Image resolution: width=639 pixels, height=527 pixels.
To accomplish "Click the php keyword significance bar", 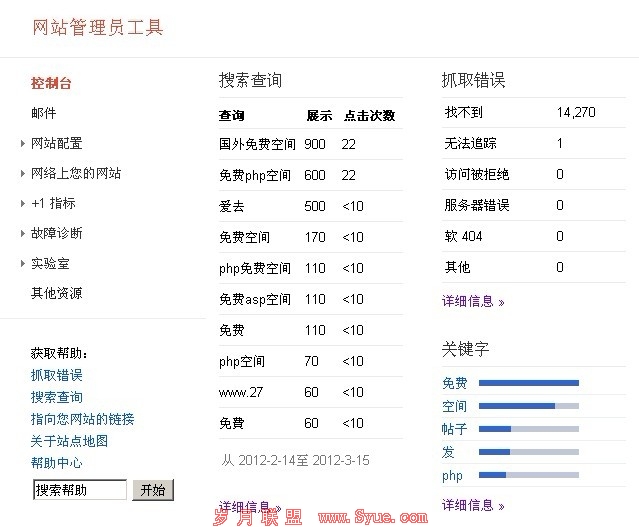I will (528, 475).
